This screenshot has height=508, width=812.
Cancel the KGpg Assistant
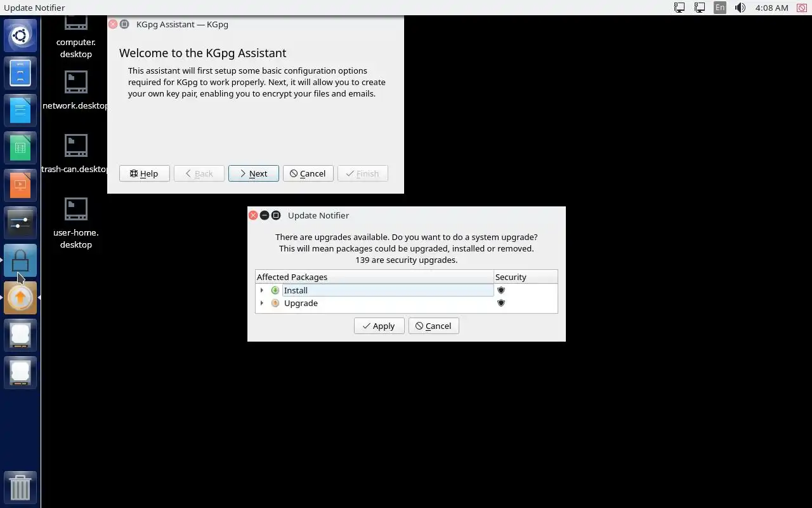(308, 173)
